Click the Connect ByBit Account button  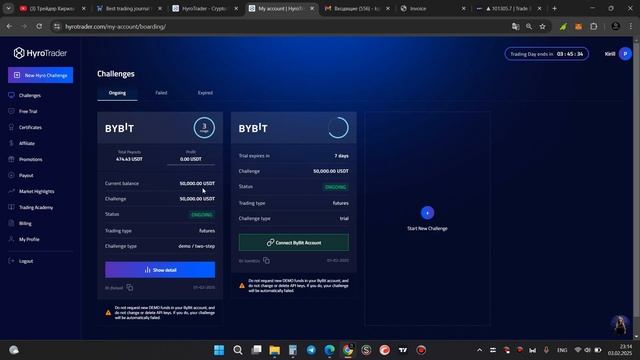tap(294, 242)
